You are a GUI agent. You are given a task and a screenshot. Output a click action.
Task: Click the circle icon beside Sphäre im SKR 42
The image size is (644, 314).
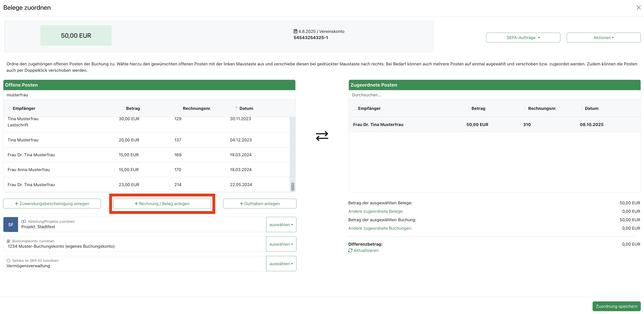click(x=8, y=260)
